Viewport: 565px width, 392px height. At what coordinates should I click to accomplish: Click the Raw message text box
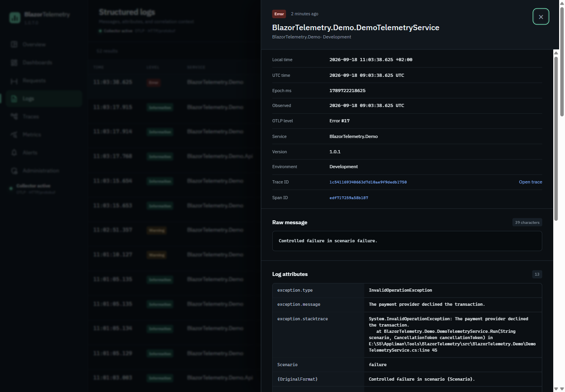pos(407,241)
